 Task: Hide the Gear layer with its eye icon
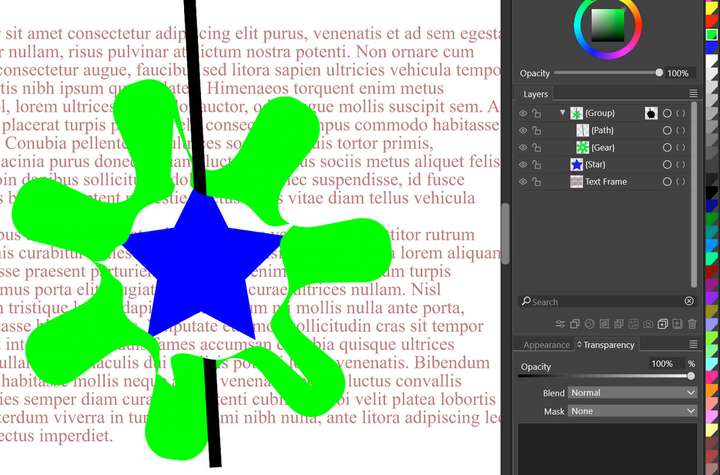[523, 147]
